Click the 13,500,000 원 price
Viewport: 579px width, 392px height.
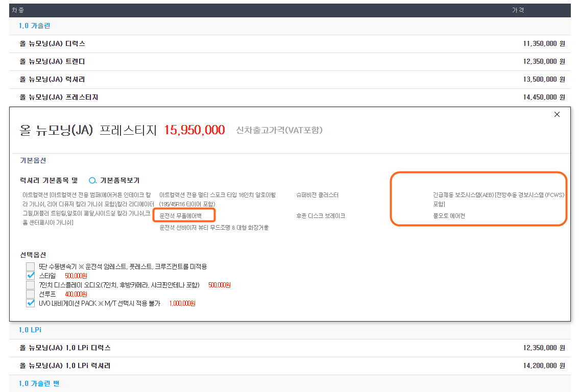[x=544, y=79]
